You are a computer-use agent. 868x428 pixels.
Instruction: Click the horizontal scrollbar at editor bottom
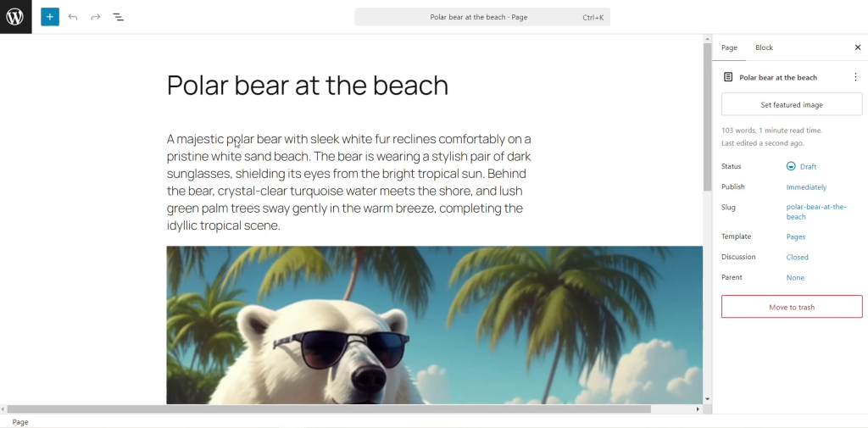tap(328, 409)
